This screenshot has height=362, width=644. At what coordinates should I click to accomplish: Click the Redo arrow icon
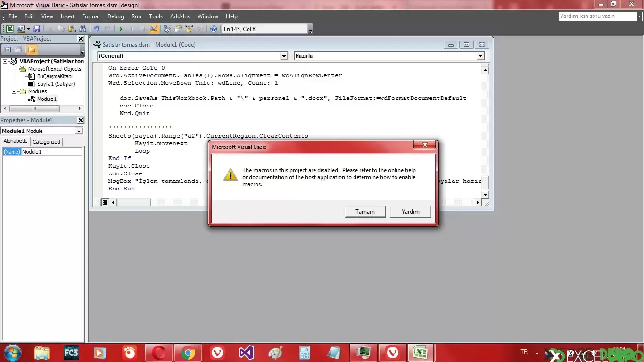(107, 29)
